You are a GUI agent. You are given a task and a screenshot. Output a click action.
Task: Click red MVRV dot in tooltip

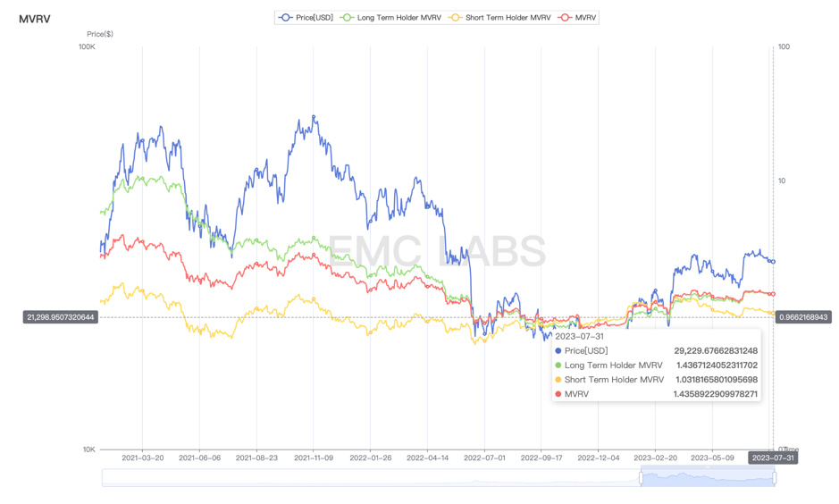[x=558, y=394]
